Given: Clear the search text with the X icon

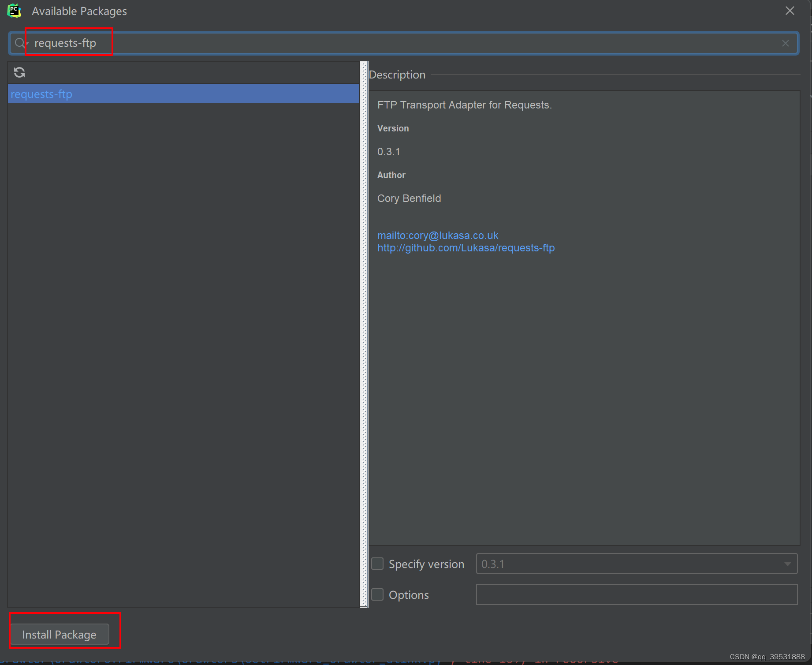Looking at the screenshot, I should click(785, 43).
